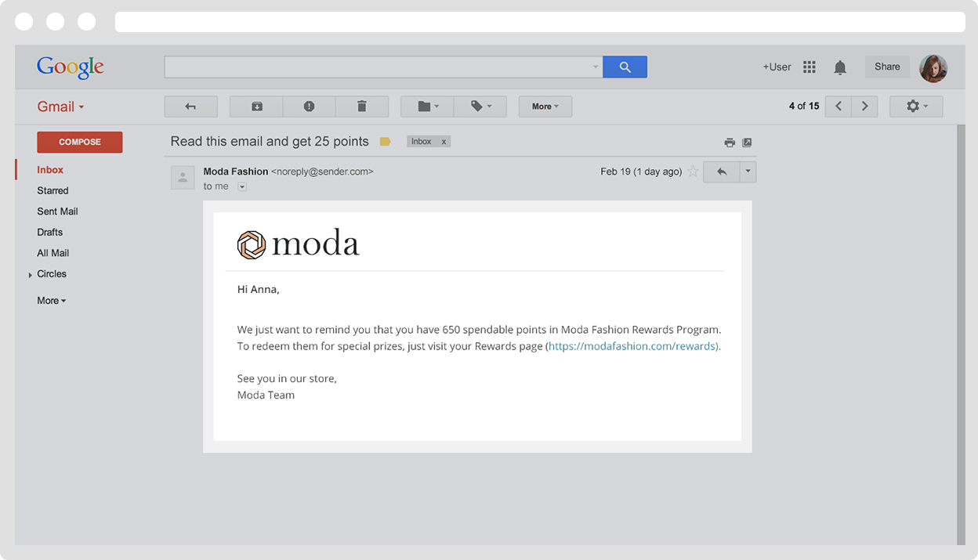Screen dimensions: 978x560
Task: Report this email as spam
Action: click(x=309, y=107)
